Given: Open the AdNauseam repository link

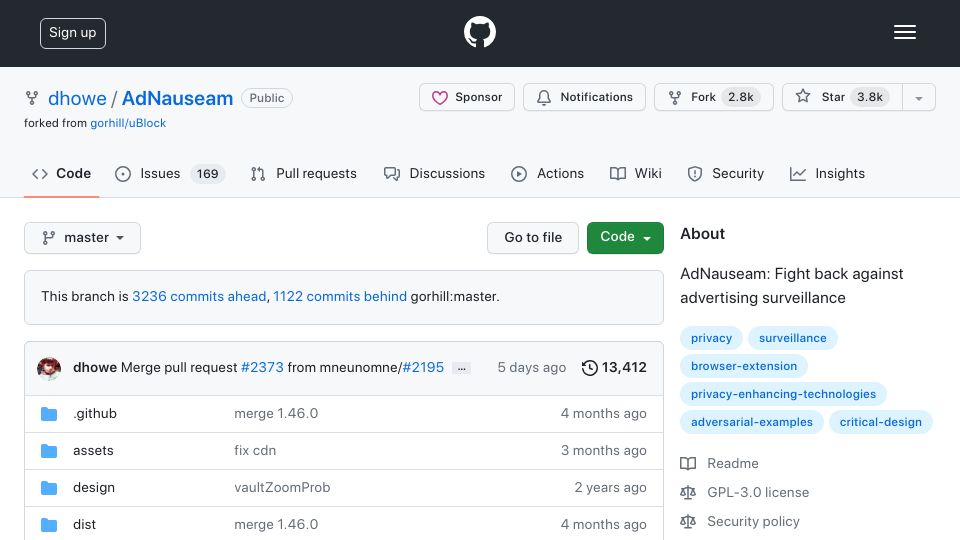Looking at the screenshot, I should point(178,98).
